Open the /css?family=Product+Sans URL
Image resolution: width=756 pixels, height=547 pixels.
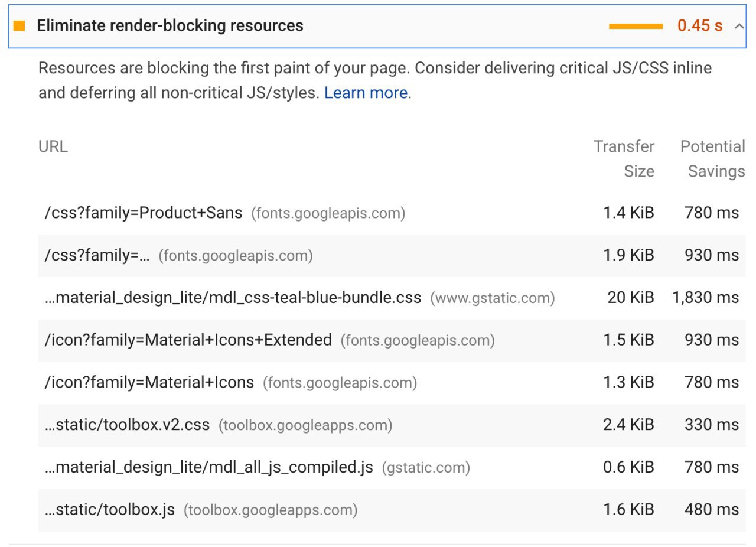[x=144, y=213]
